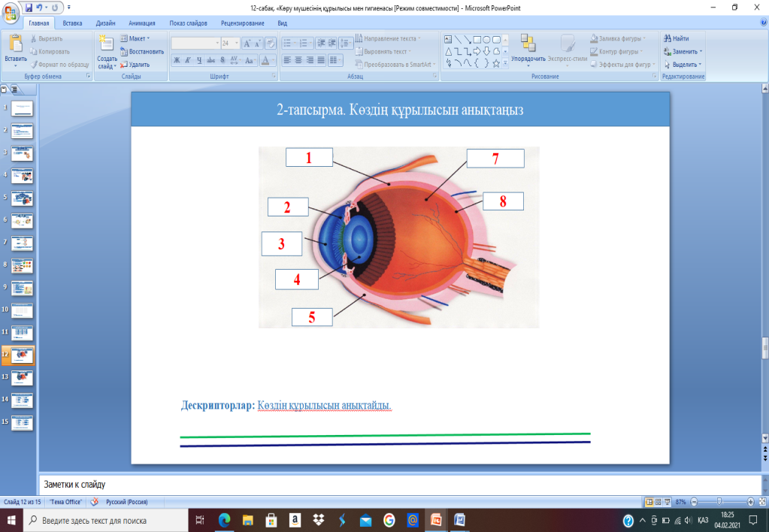Open Microsoft Edge from the taskbar
Viewport: 769px width, 532px height.
pos(223,520)
